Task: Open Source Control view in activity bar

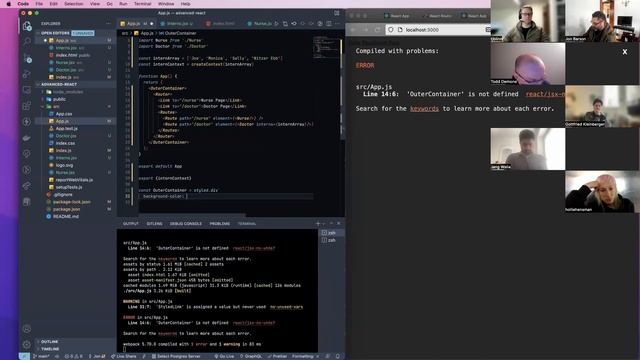Action: pyautogui.click(x=27, y=58)
